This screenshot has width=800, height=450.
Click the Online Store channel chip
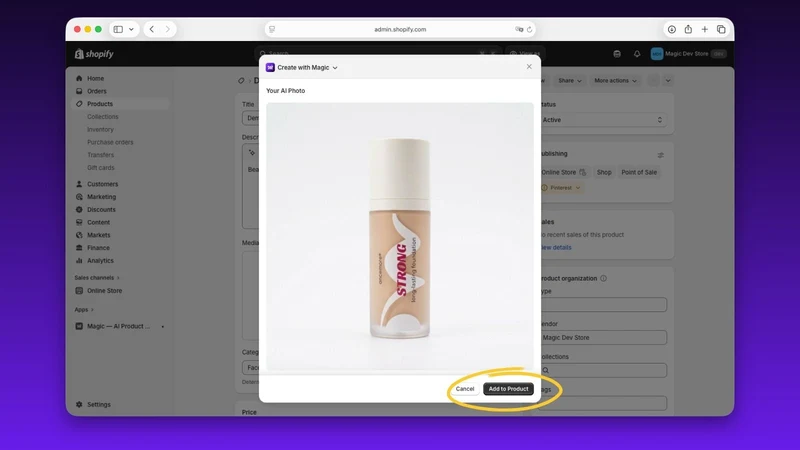point(563,172)
